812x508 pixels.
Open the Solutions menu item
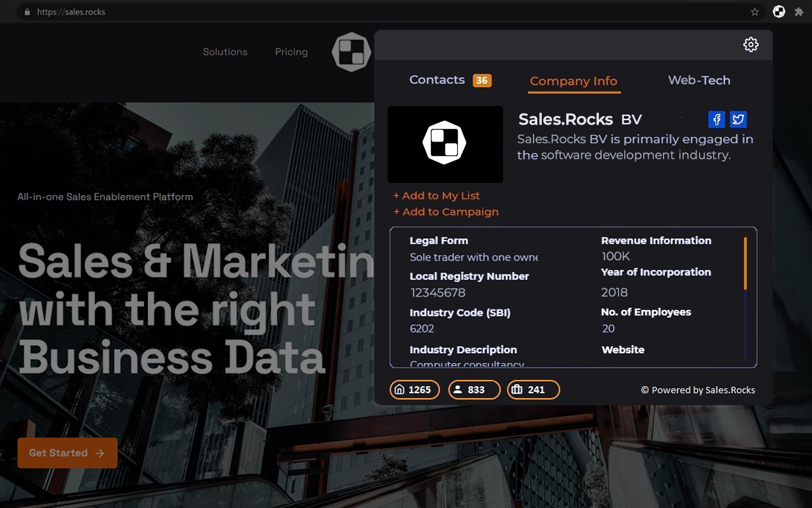[x=225, y=51]
